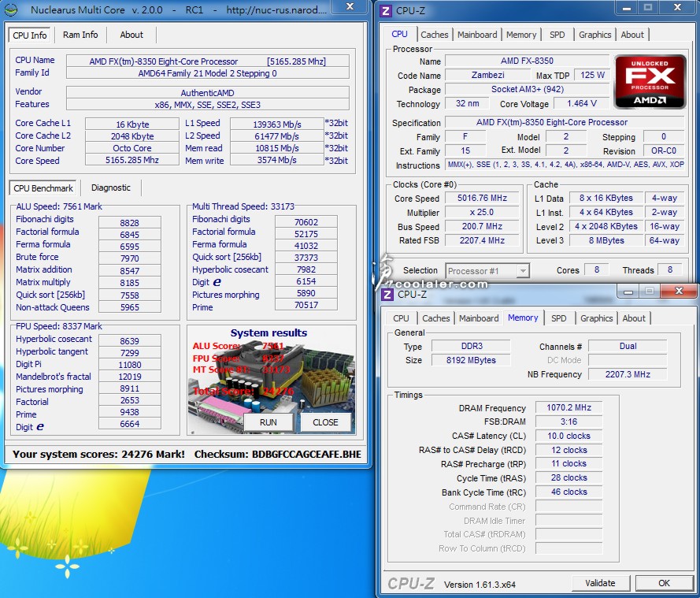
Task: Click the Code Name value Zambezi
Action: click(488, 75)
